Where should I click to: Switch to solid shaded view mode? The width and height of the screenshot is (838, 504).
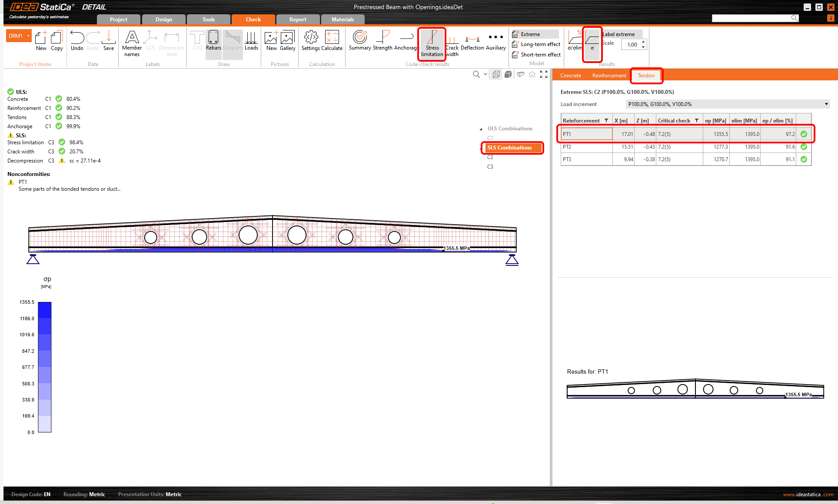(x=508, y=75)
